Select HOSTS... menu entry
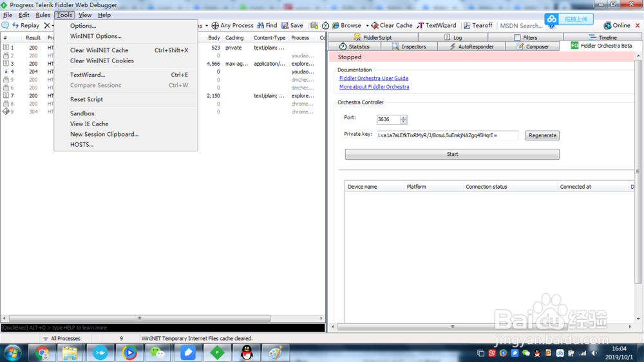Viewport: 644px width, 362px height. click(126, 145)
